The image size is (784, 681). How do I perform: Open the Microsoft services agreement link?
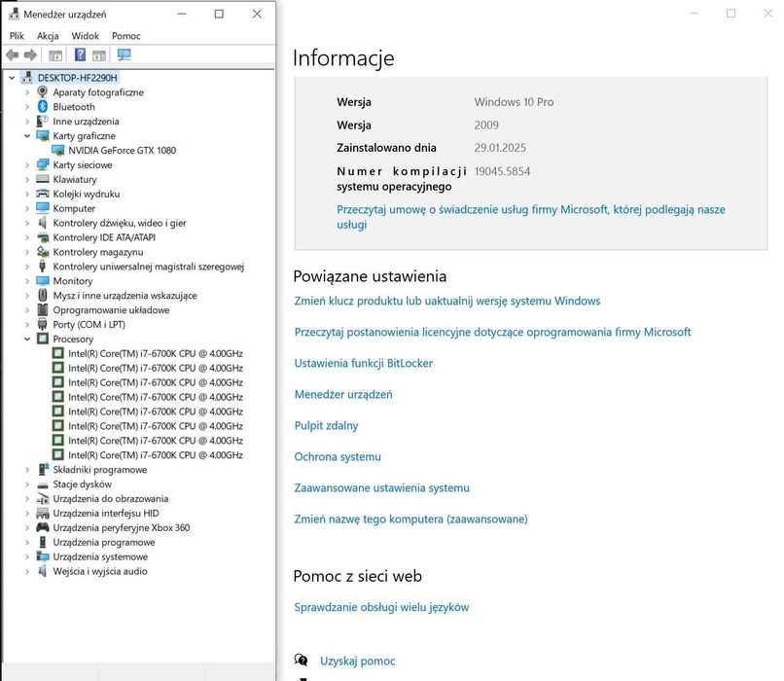530,217
